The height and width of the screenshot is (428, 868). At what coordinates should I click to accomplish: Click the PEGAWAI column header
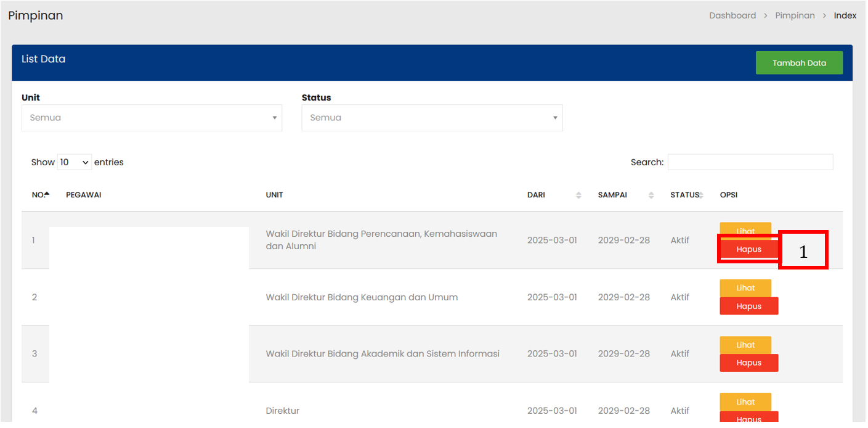(83, 195)
